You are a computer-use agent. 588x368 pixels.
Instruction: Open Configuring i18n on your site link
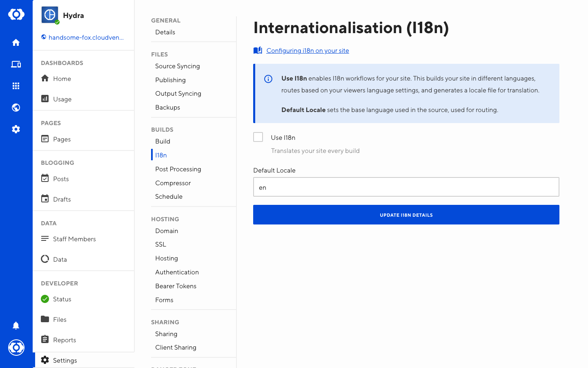coord(307,51)
